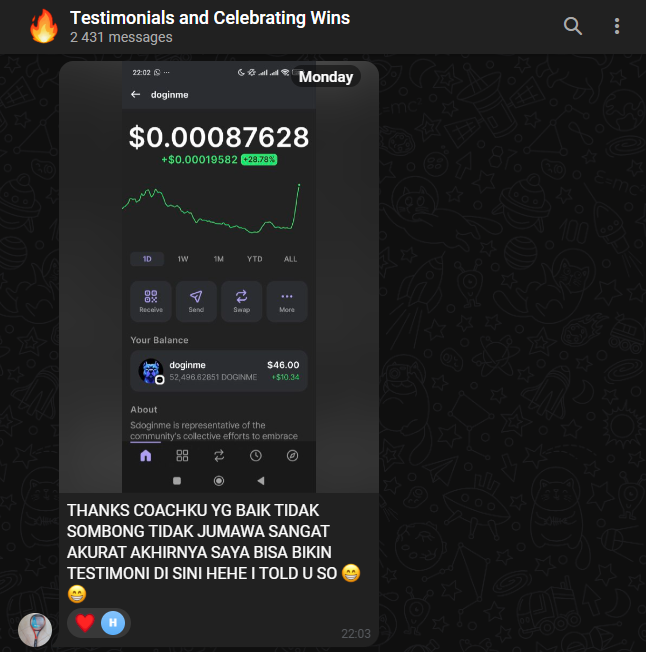Toggle the red heart reaction

coord(85,623)
